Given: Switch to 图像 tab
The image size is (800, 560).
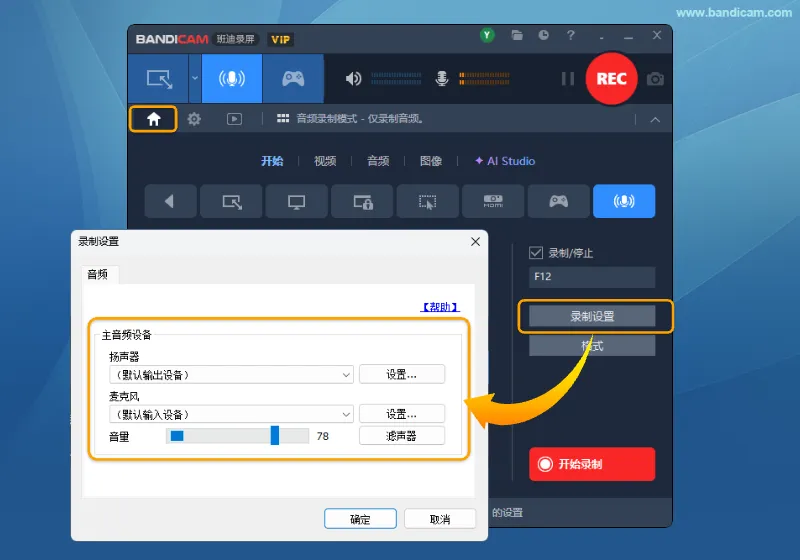Looking at the screenshot, I should pos(431,161).
